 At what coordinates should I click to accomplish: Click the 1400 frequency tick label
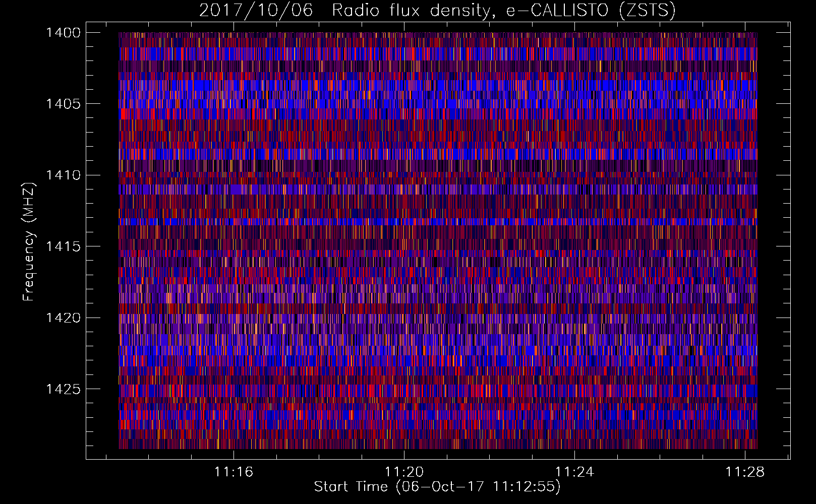[63, 33]
